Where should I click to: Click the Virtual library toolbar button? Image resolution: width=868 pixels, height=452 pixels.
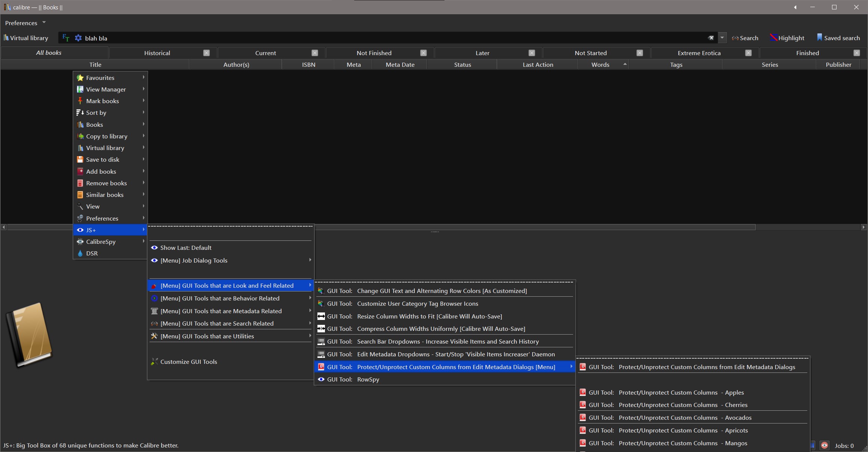pos(25,38)
